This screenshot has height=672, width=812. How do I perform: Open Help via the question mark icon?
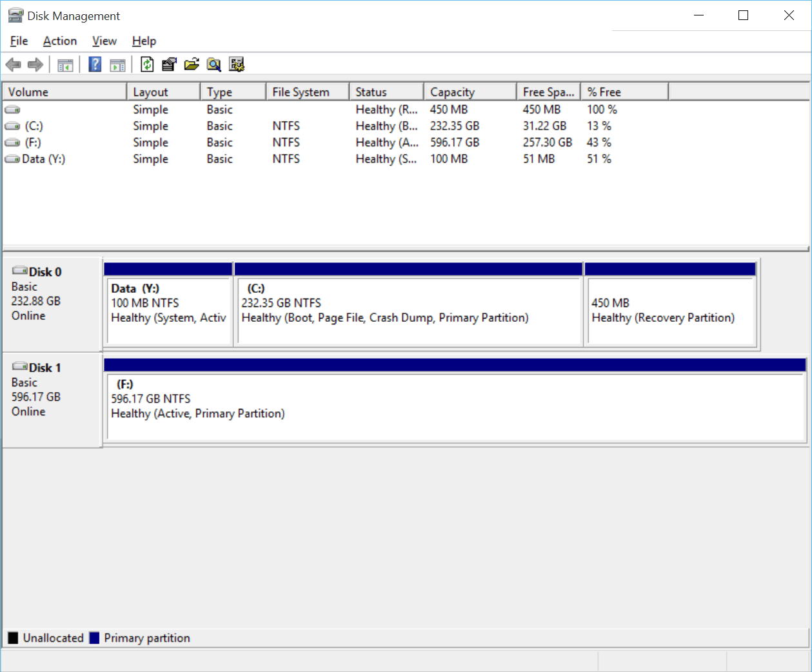(95, 64)
